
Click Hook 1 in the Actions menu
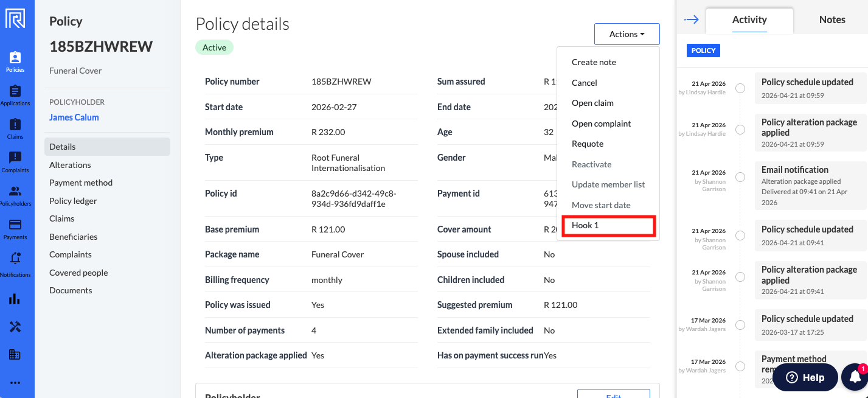[608, 225]
